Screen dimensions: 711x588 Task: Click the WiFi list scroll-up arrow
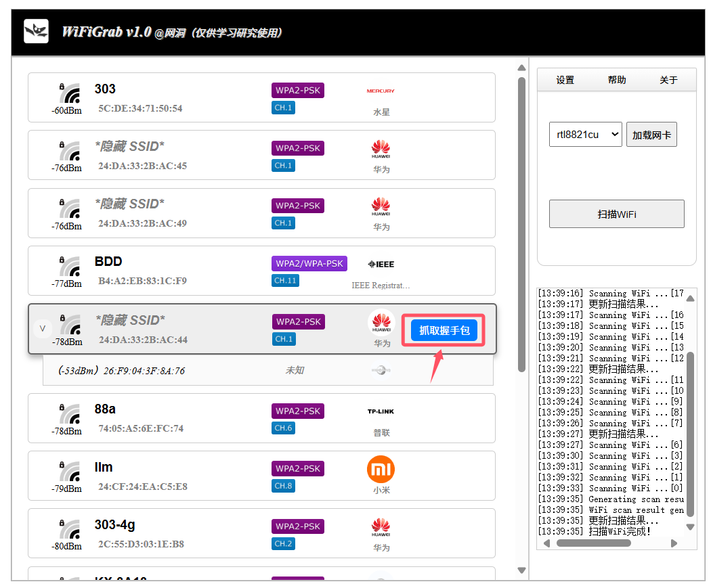click(x=521, y=68)
